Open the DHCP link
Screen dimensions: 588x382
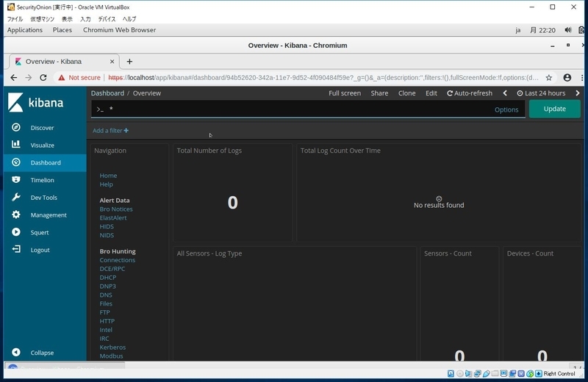click(107, 278)
